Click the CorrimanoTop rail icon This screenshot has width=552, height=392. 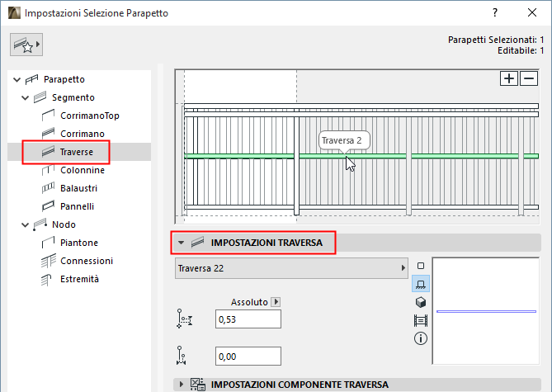pyautogui.click(x=48, y=116)
